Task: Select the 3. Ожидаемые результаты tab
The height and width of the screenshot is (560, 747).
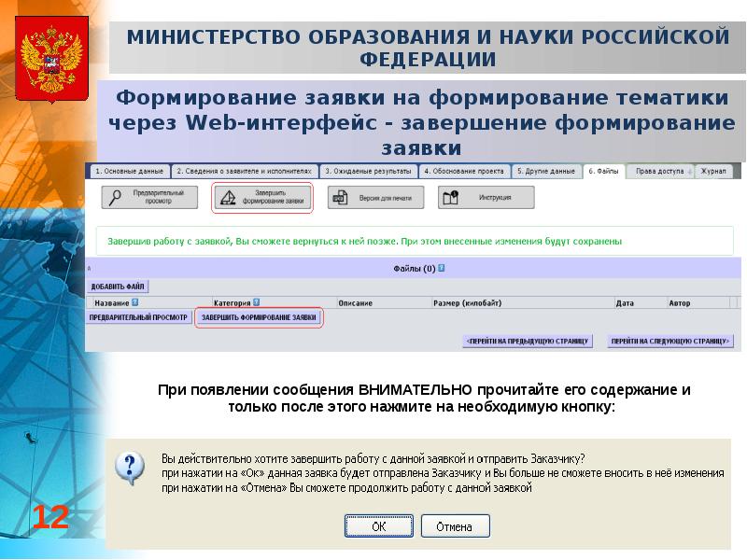Action: [368, 172]
